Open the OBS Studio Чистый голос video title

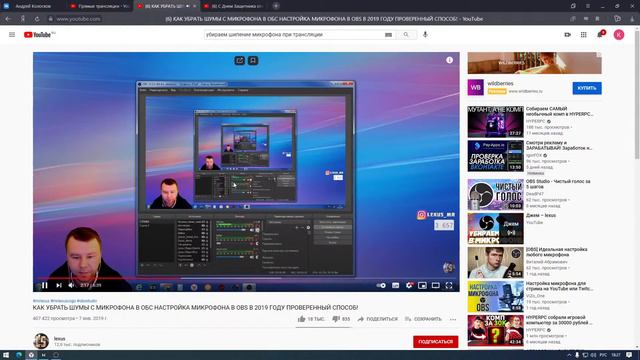(x=558, y=184)
